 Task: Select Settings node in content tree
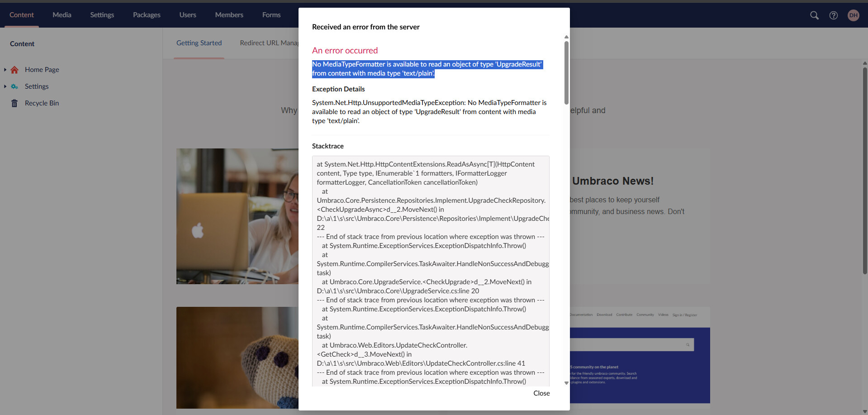tap(37, 86)
